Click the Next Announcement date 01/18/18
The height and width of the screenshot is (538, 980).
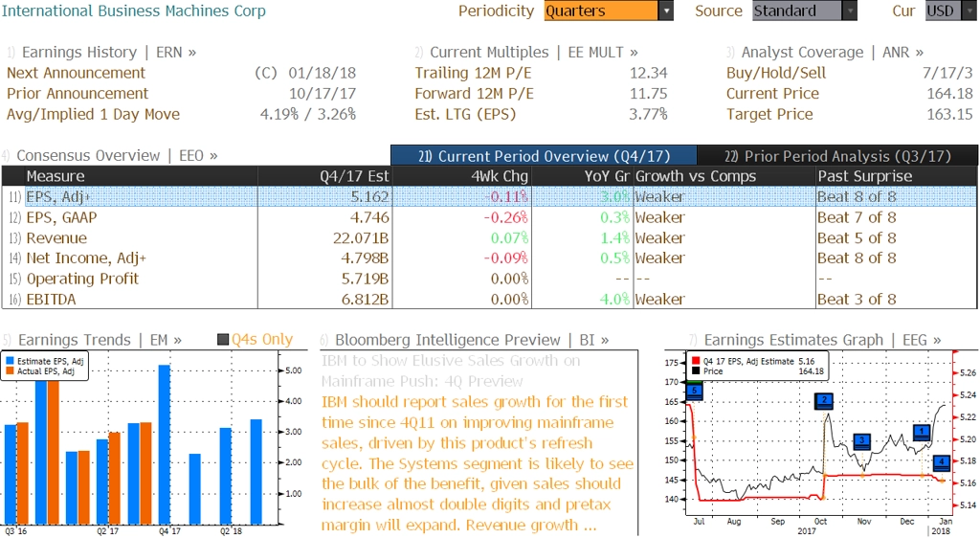[x=322, y=73]
